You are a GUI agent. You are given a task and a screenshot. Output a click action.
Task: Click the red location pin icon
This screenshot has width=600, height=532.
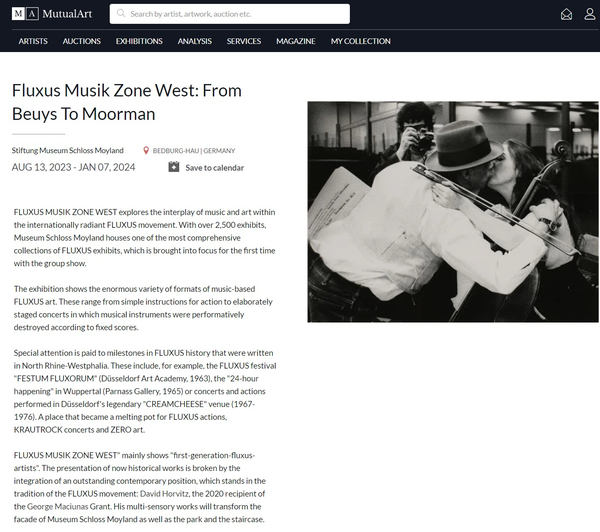tap(146, 150)
